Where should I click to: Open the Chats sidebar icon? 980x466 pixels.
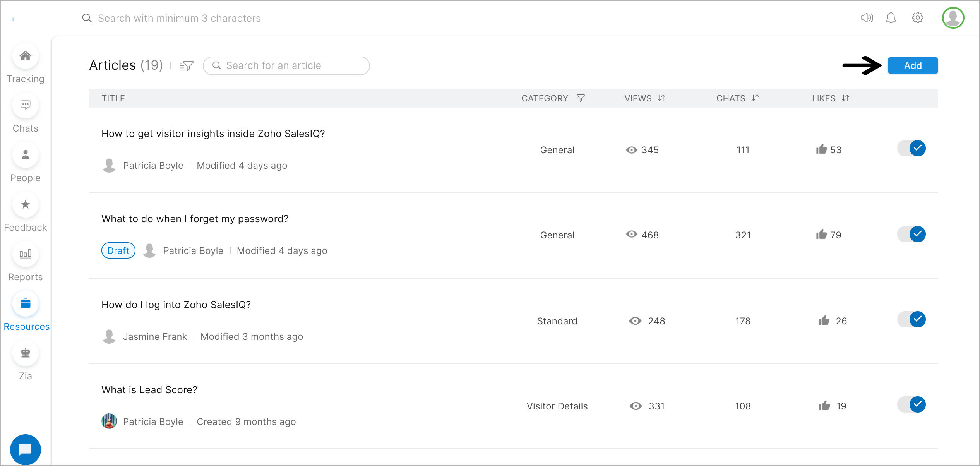click(x=26, y=105)
